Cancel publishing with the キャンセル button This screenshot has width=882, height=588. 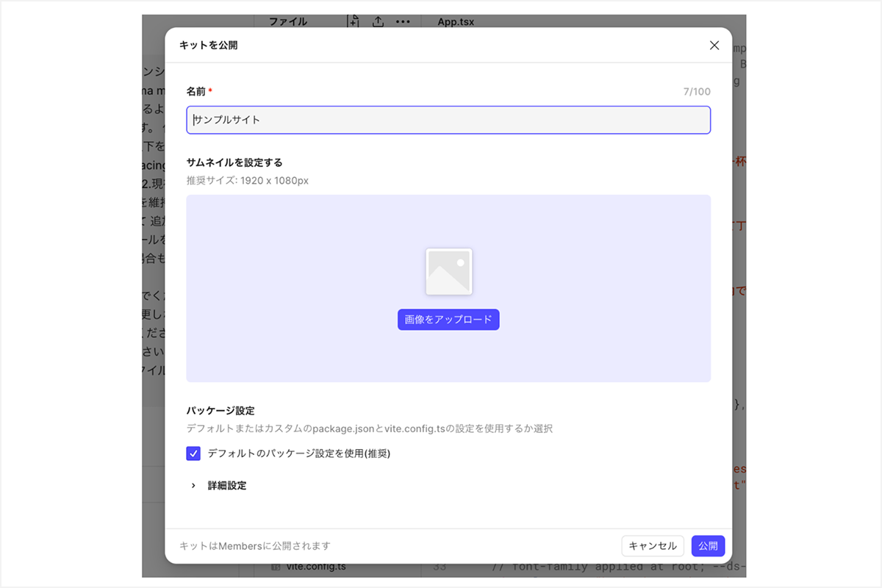(653, 546)
